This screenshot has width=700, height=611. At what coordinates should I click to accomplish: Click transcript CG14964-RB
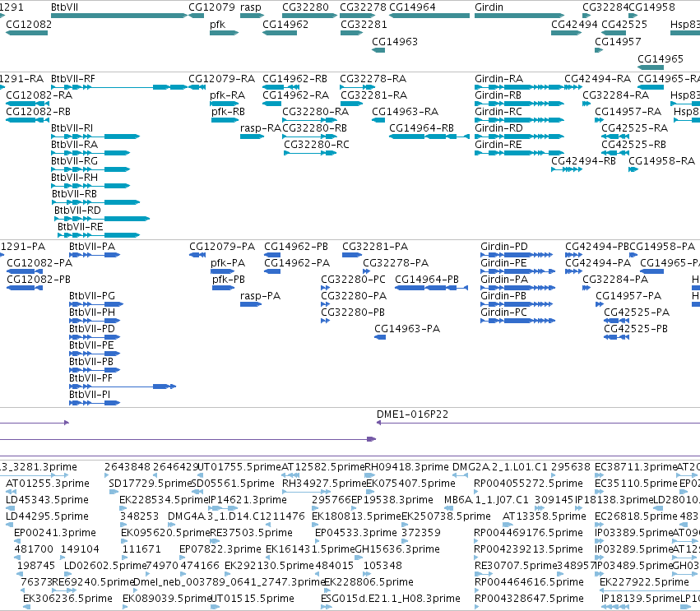[421, 128]
